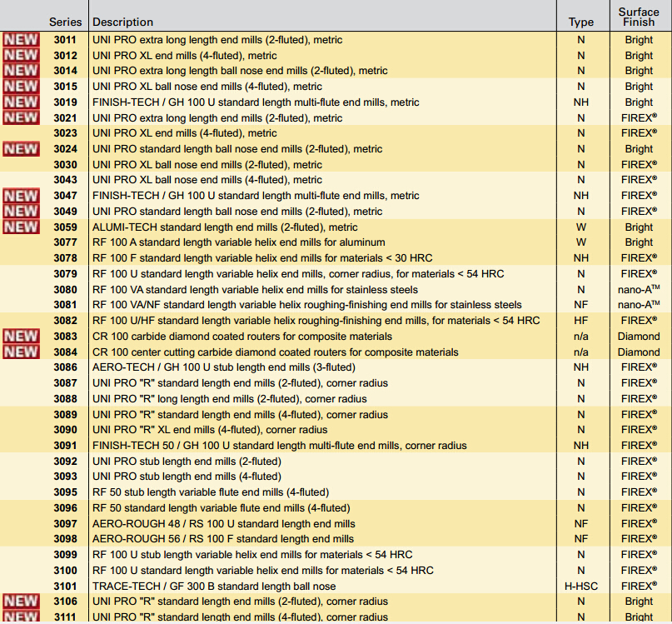Select the RF 100 VA/NF roughing-finishing description
The image size is (672, 624).
coord(307,305)
